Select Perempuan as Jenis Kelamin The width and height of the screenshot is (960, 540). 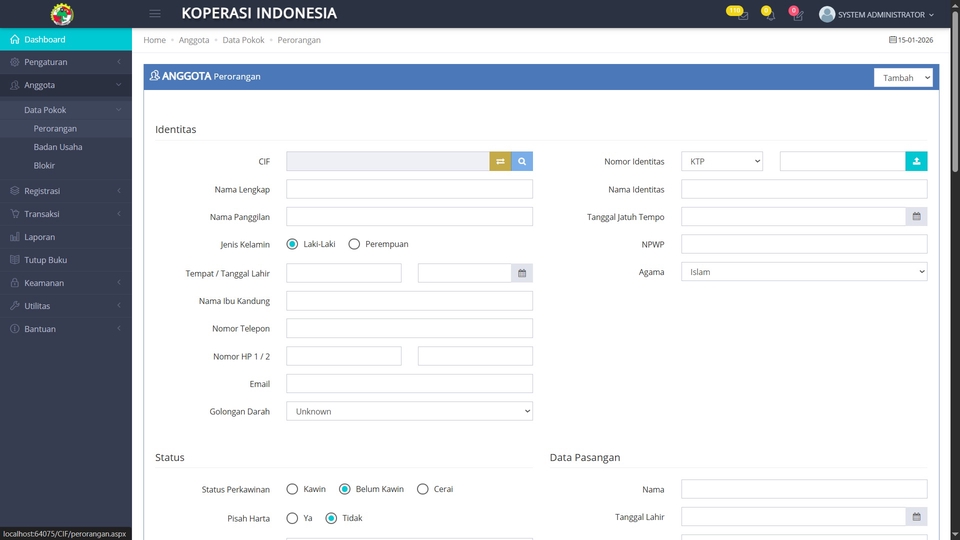[354, 244]
